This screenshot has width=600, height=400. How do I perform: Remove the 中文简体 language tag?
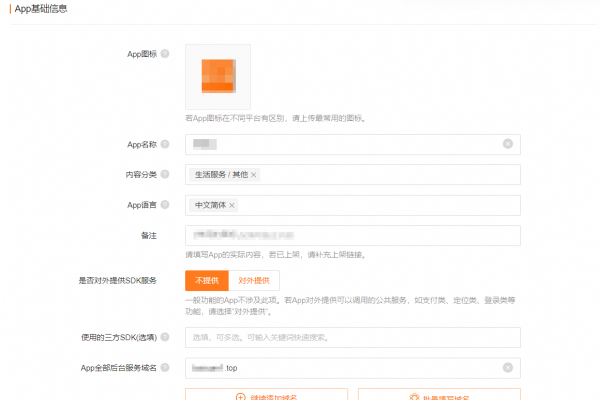coord(232,206)
